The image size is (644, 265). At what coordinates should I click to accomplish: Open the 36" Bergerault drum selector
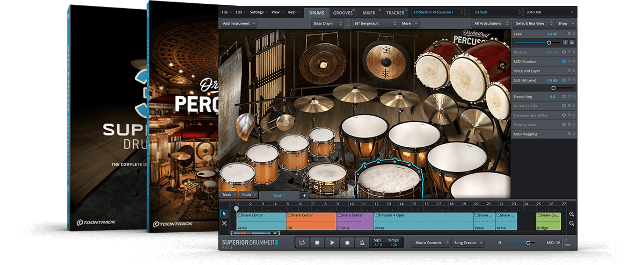tap(375, 23)
